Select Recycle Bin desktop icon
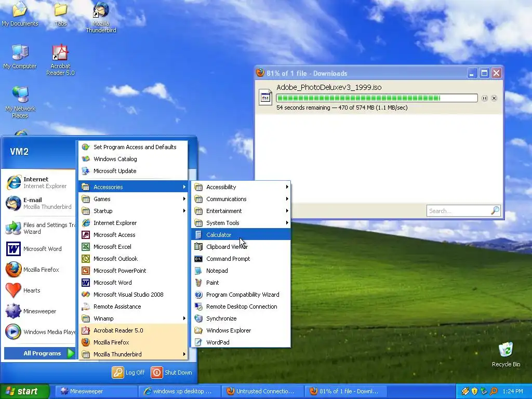Image resolution: width=532 pixels, height=399 pixels. pos(506,354)
